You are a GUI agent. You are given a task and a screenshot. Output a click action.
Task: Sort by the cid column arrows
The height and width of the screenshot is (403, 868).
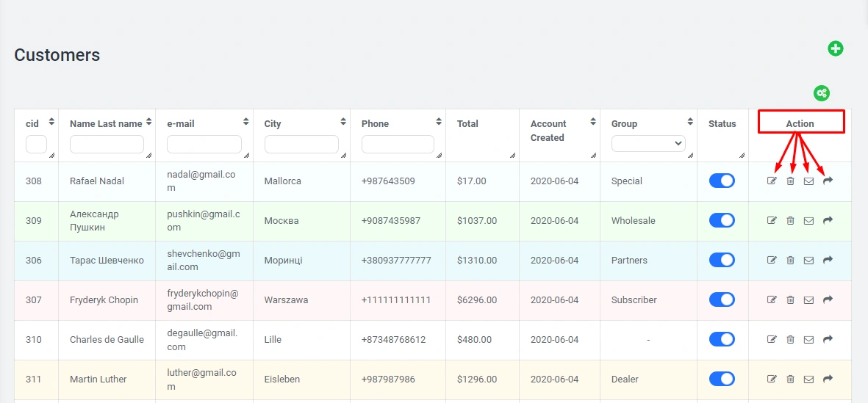point(51,122)
